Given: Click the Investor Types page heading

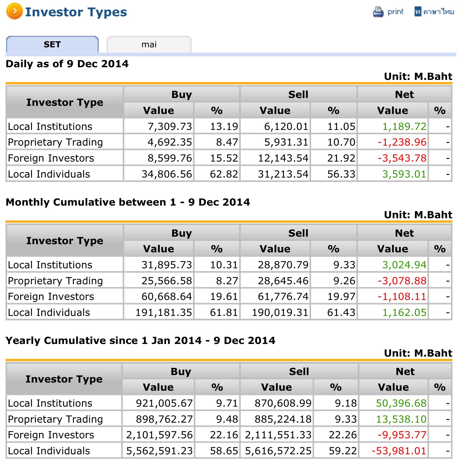Looking at the screenshot, I should [76, 12].
